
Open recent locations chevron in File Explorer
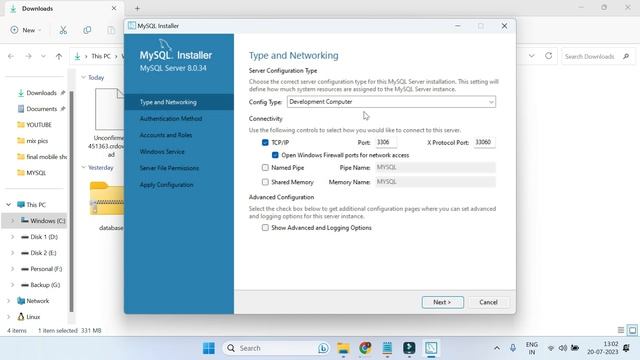tap(43, 56)
